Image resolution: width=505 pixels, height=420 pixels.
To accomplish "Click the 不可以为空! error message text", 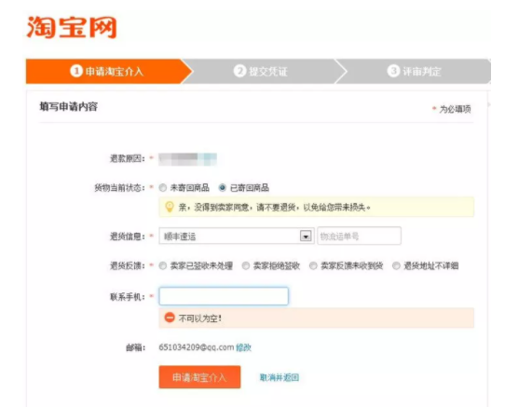I will 200,318.
